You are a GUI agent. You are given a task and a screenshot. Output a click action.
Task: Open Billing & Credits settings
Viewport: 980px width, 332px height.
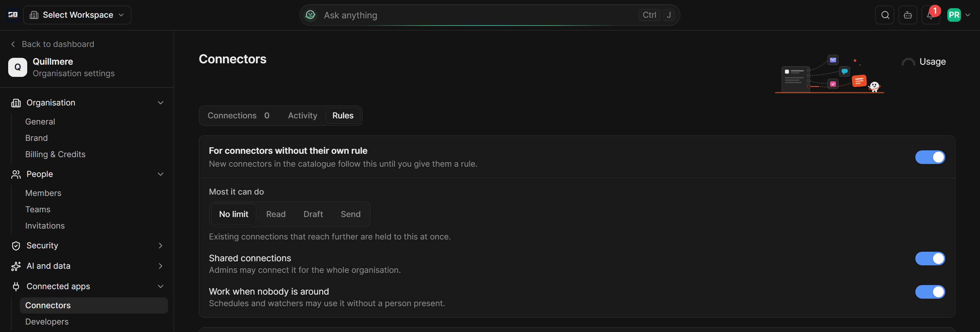(x=55, y=154)
